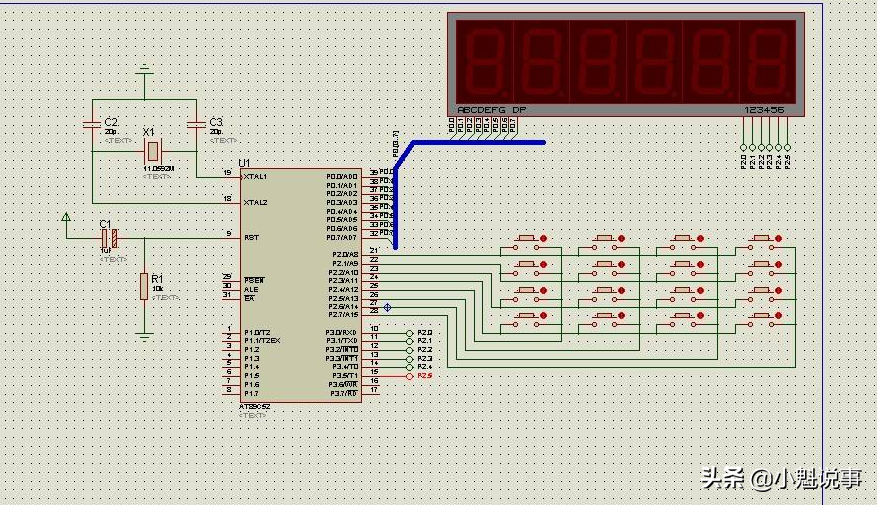Click the P0[0..7] bus label
Viewport: 877px width, 505px height.
[396, 144]
